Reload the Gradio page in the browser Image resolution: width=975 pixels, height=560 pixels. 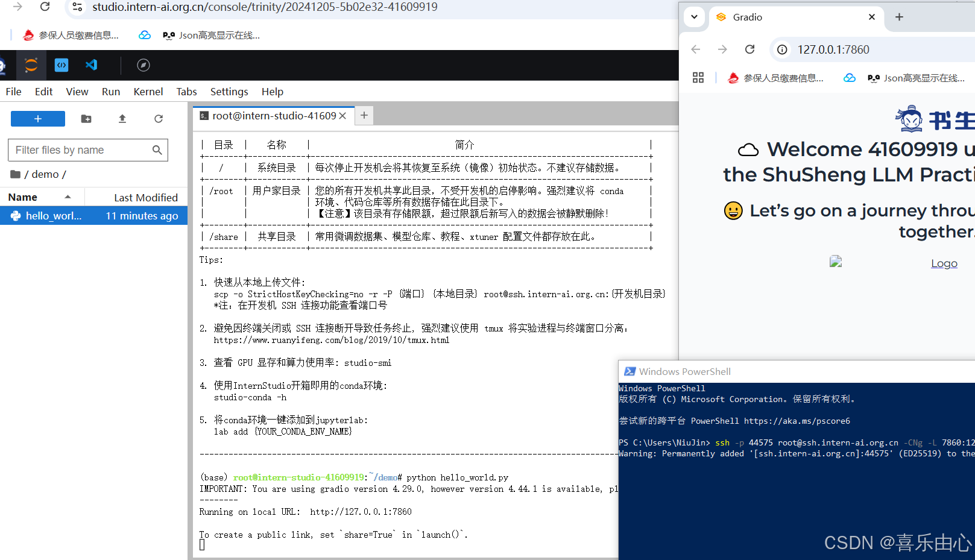(x=749, y=49)
